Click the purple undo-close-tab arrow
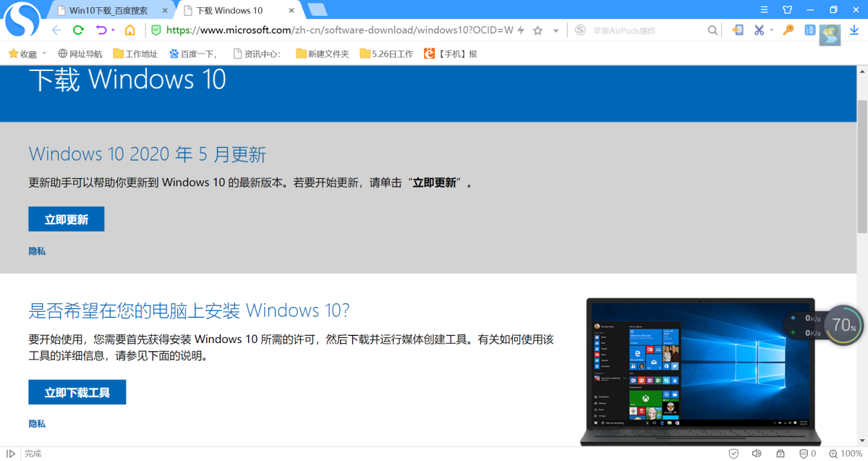868x461 pixels. point(101,30)
